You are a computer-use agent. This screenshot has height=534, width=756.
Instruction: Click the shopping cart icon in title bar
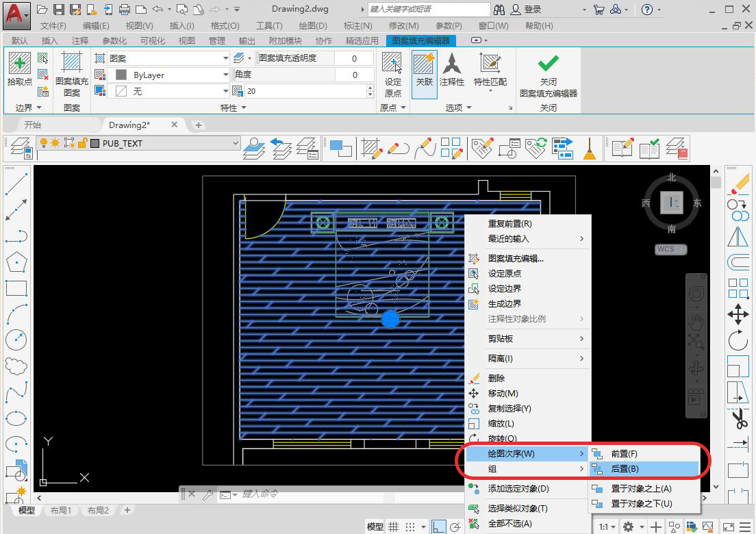click(x=598, y=9)
